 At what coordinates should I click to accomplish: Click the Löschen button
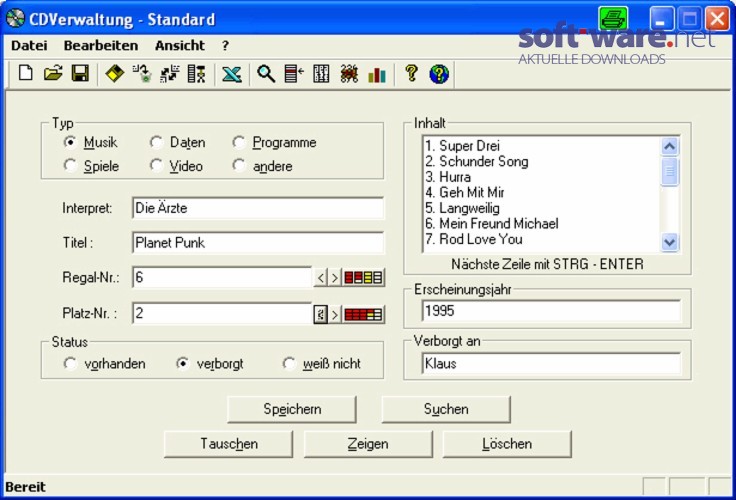[x=507, y=444]
